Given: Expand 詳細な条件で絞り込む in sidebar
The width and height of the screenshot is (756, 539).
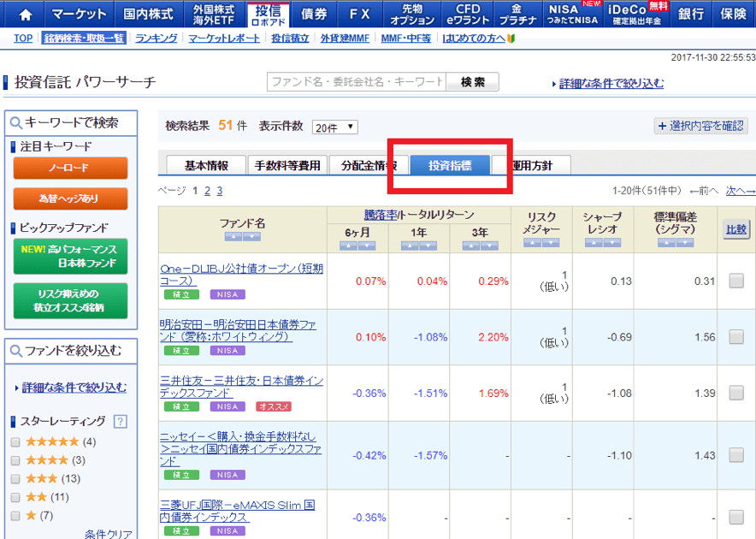Looking at the screenshot, I should click(x=74, y=388).
